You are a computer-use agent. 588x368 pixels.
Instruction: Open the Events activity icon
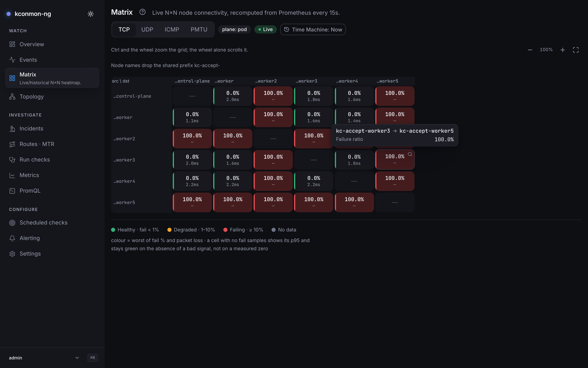pyautogui.click(x=12, y=60)
